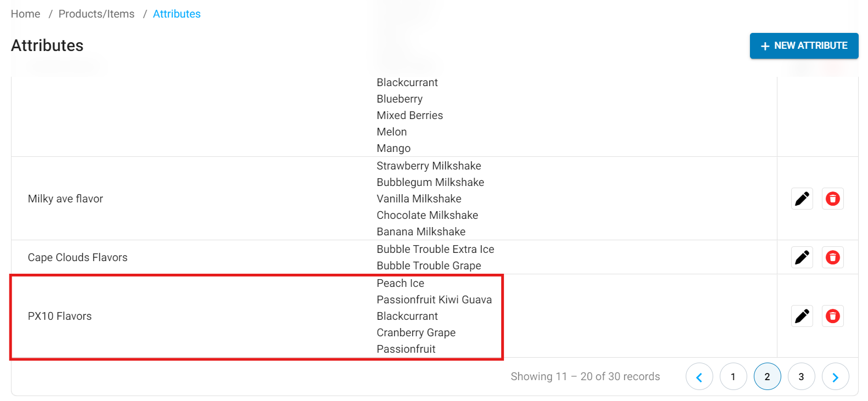Edit the Cape Clouds Flavors attribute

click(802, 257)
